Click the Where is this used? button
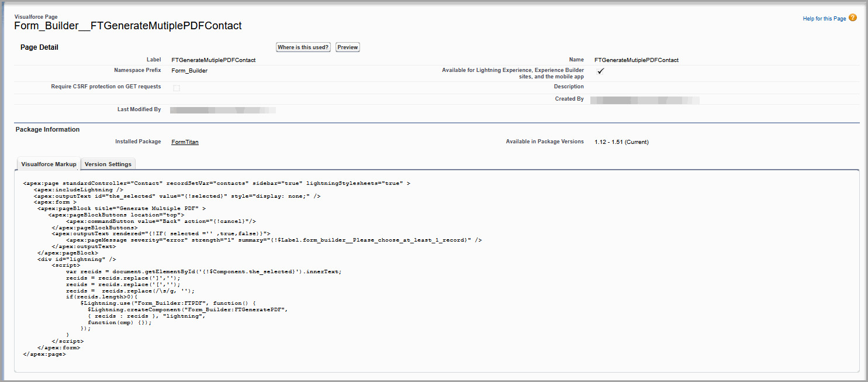 (303, 47)
